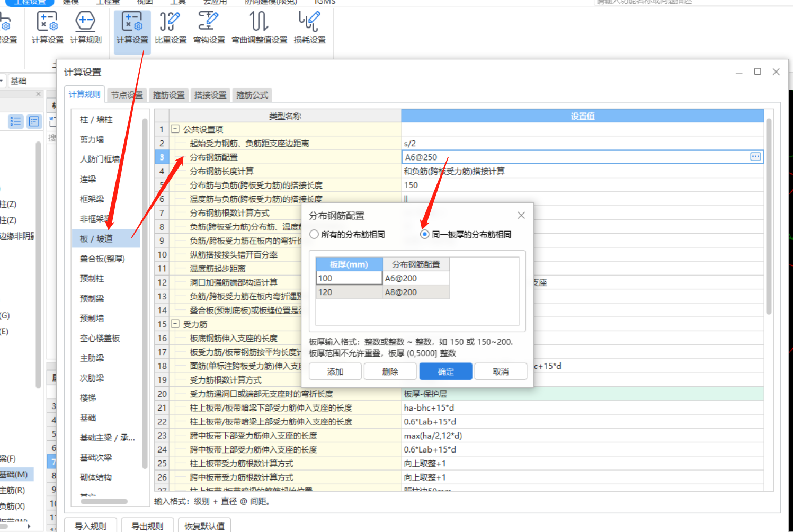Select 预制柱 category

tap(92, 279)
